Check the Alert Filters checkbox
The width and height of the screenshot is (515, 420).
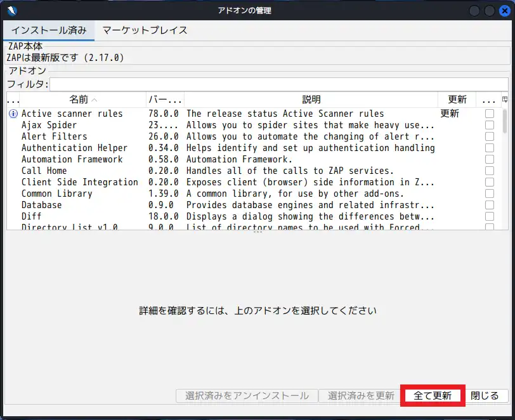click(x=489, y=136)
